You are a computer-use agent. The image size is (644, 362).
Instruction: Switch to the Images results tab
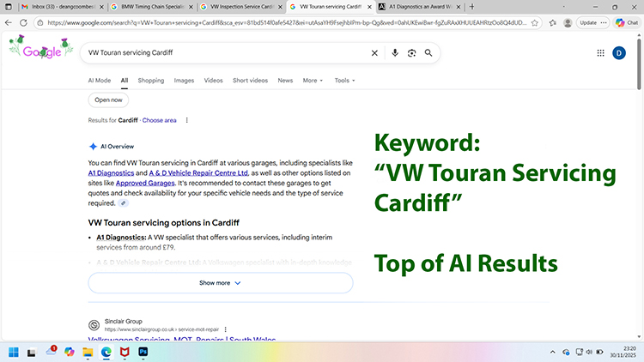pyautogui.click(x=184, y=81)
